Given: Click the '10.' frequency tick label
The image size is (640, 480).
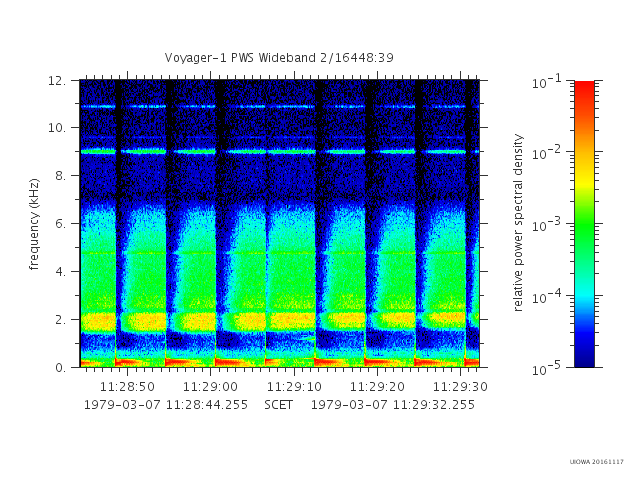Looking at the screenshot, I should coord(57,128).
